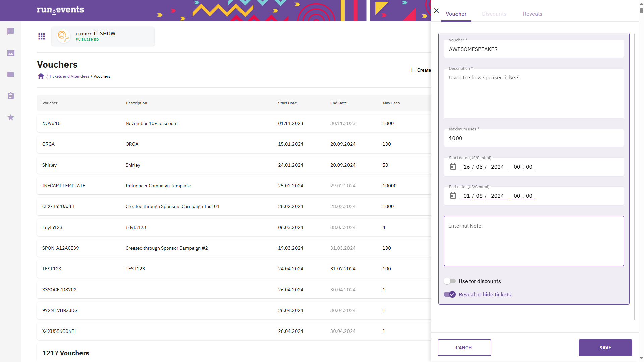Click the November 10% discount description
Image resolution: width=644 pixels, height=362 pixels.
[x=152, y=123]
